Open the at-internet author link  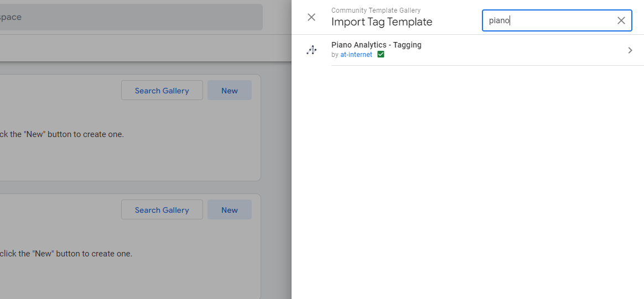[x=356, y=55]
